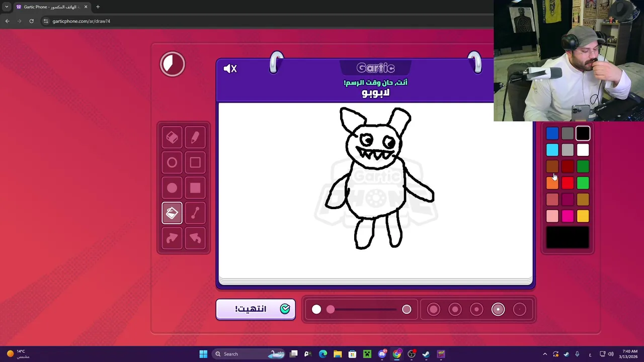This screenshot has height=362, width=644.
Task: Click the left-pointing undo arrow
Action: coord(195,238)
